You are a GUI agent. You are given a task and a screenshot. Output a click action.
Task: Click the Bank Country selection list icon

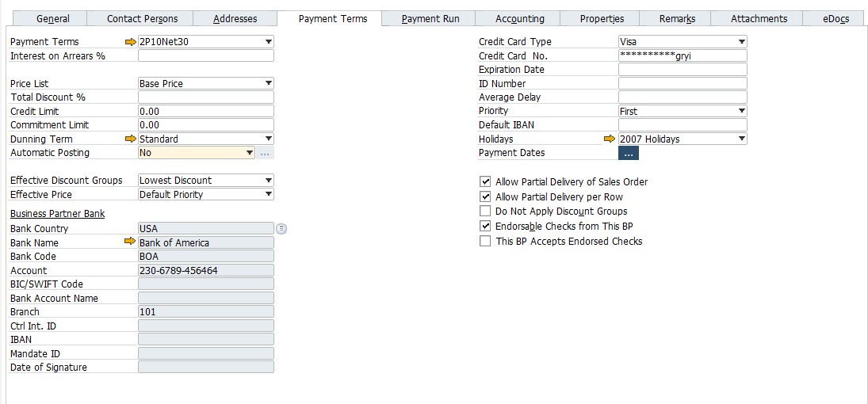(281, 229)
